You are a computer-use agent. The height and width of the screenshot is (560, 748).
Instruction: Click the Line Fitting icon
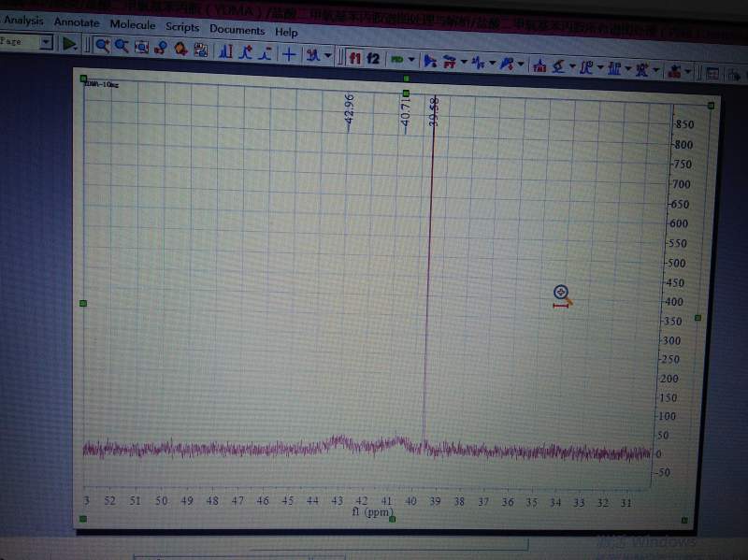tap(642, 70)
